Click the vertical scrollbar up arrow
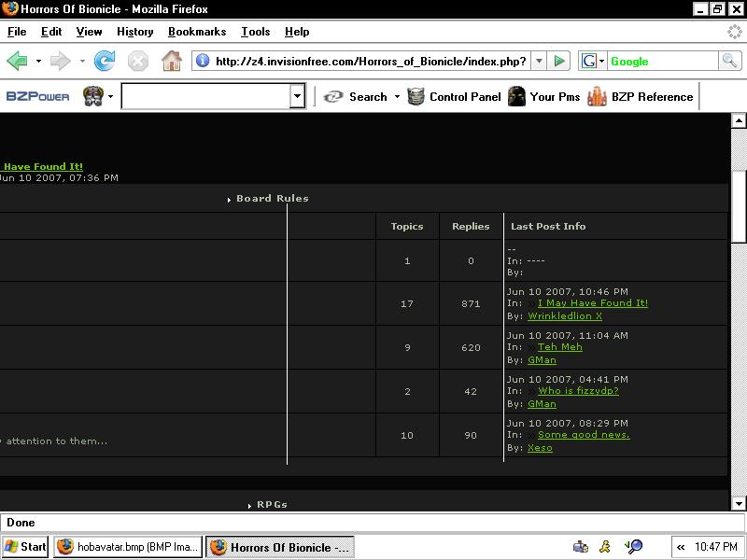 [739, 120]
